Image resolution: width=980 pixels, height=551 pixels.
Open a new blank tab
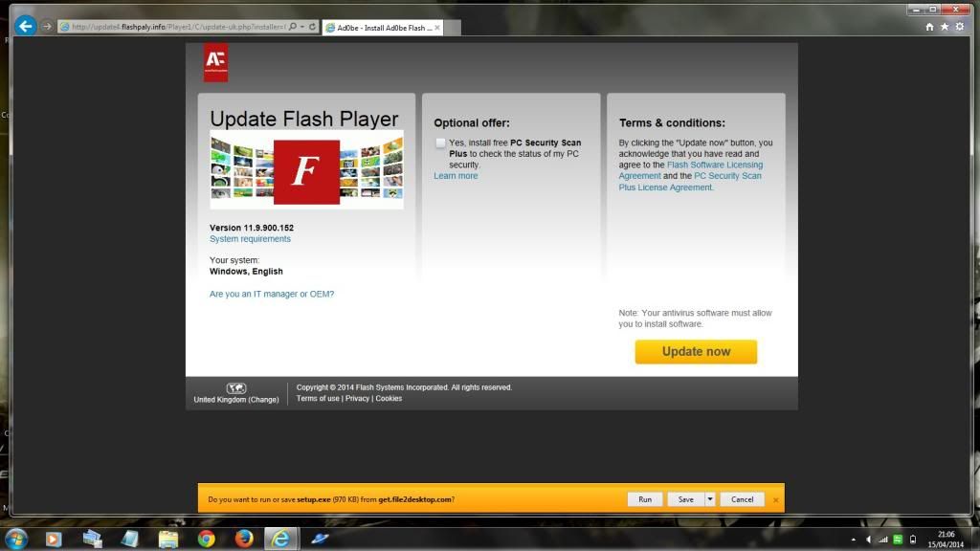click(453, 28)
